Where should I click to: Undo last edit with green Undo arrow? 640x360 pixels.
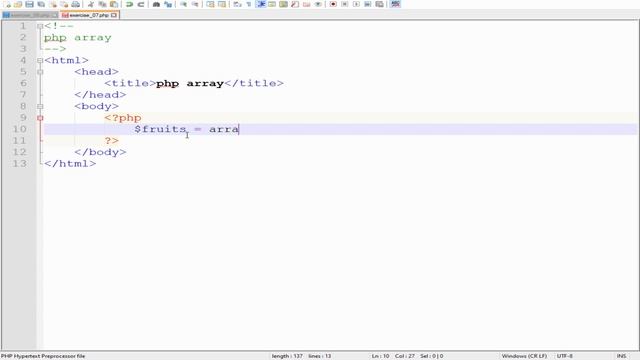pos(129,4)
